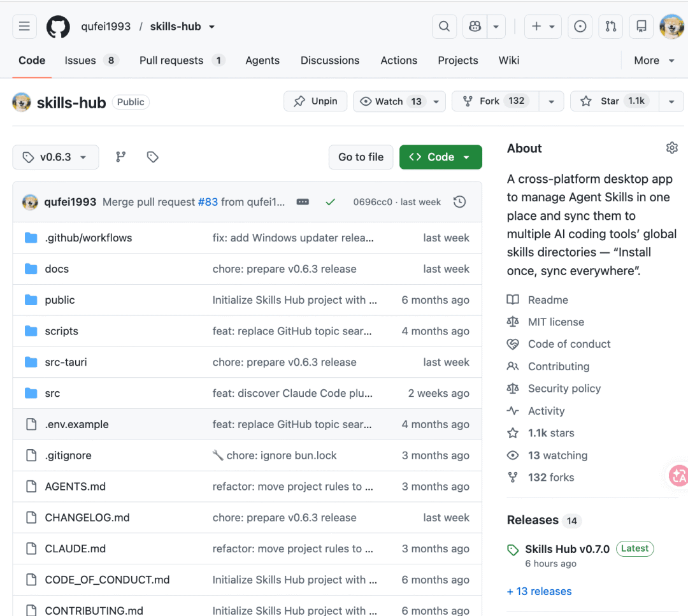Click the qufei1993 owner link in header
688x616 pixels.
point(106,26)
